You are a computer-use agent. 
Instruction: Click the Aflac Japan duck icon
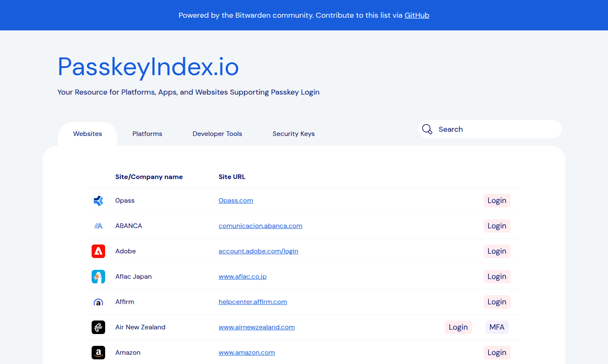click(x=98, y=277)
